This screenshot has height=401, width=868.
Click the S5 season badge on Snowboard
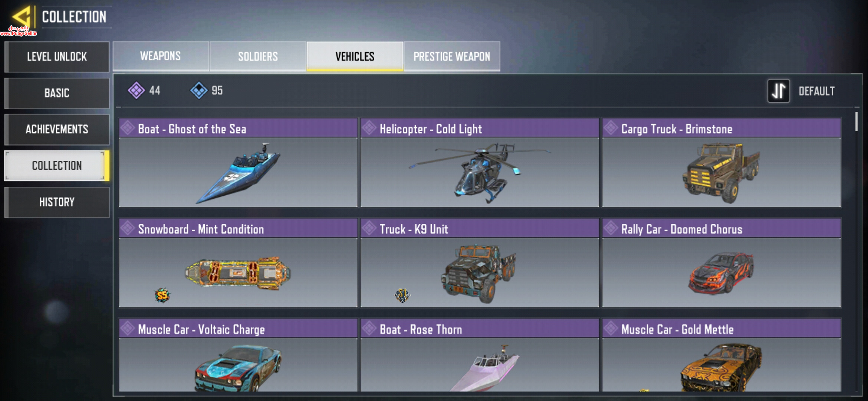pos(162,296)
